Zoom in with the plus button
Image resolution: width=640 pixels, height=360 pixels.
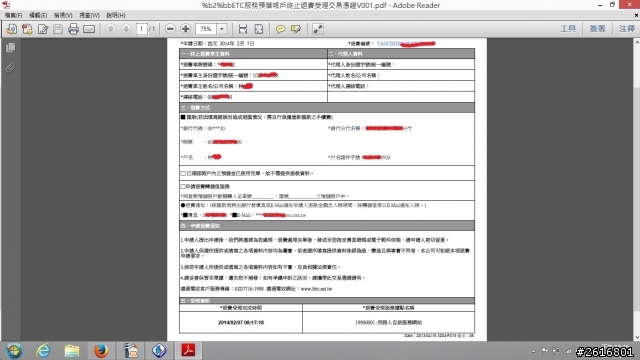(185, 29)
